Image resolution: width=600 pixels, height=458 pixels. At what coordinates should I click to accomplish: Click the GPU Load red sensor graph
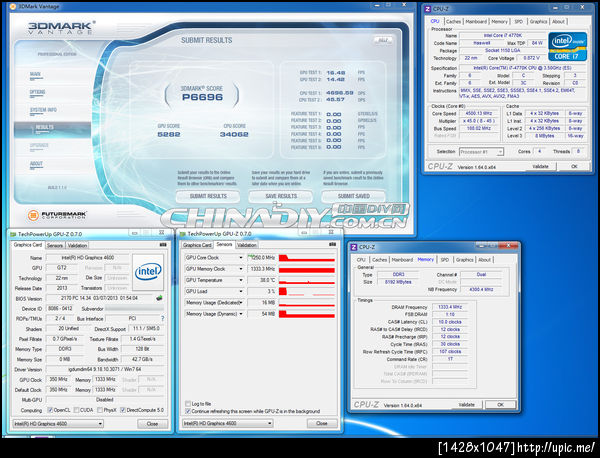tap(307, 291)
